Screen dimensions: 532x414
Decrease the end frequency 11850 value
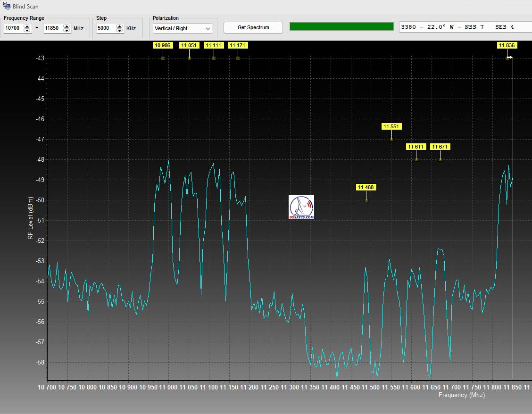pyautogui.click(x=66, y=31)
